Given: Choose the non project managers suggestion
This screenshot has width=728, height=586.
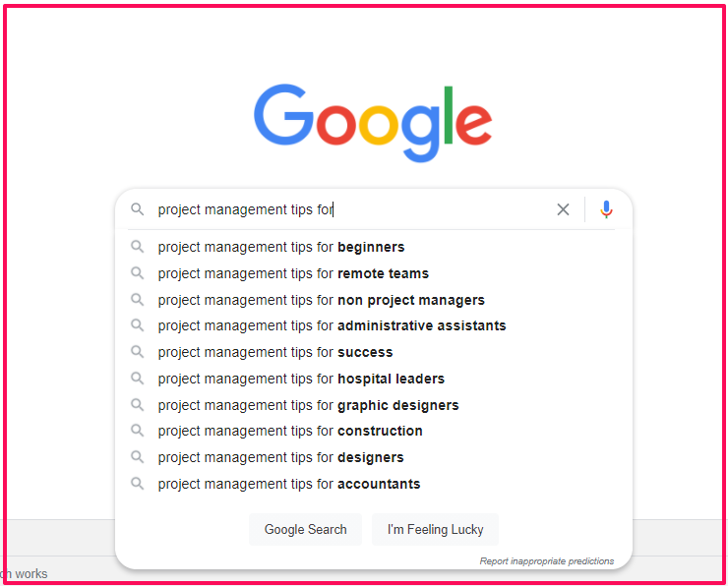Looking at the screenshot, I should click(x=321, y=300).
